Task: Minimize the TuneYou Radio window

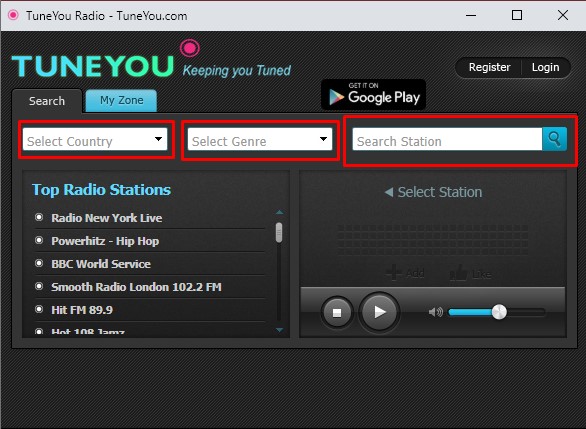Action: coord(471,15)
